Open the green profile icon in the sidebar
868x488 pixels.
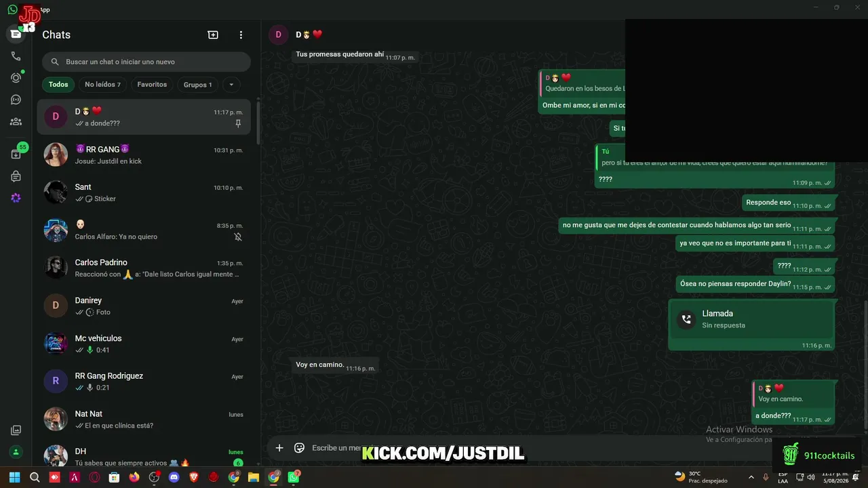tap(16, 452)
